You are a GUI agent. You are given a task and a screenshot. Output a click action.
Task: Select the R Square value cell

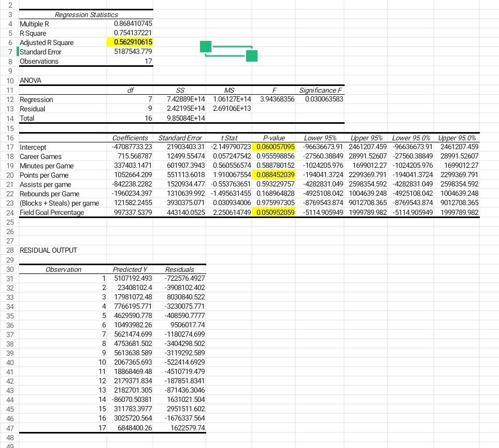(x=130, y=33)
